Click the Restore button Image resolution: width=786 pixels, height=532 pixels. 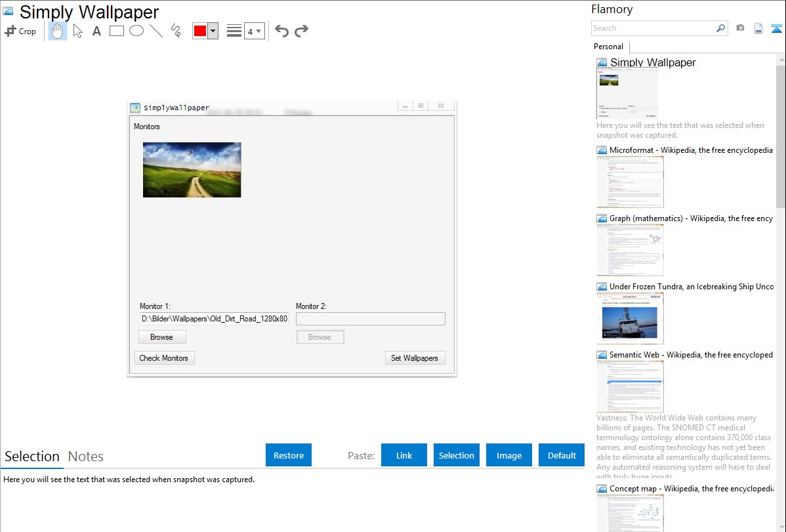point(289,455)
